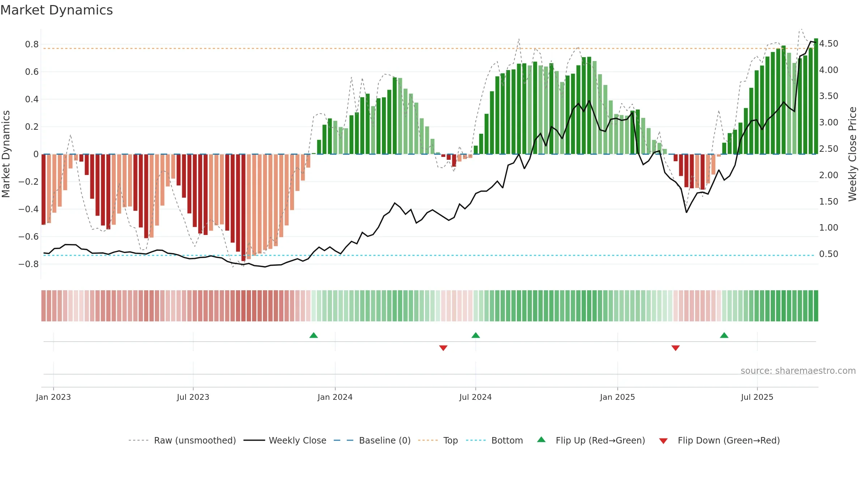Image resolution: width=868 pixels, height=488 pixels.
Task: Click the Jul 2024 x-axis label
Action: pyautogui.click(x=476, y=397)
